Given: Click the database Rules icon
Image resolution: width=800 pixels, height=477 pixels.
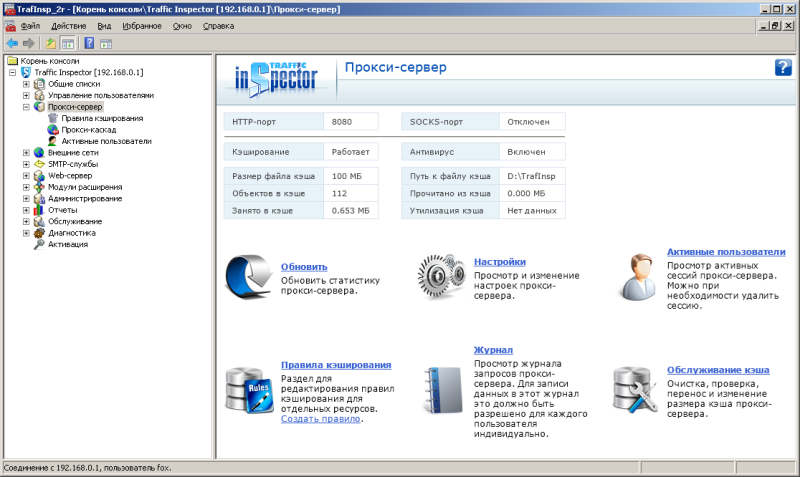Looking at the screenshot, I should click(x=249, y=390).
